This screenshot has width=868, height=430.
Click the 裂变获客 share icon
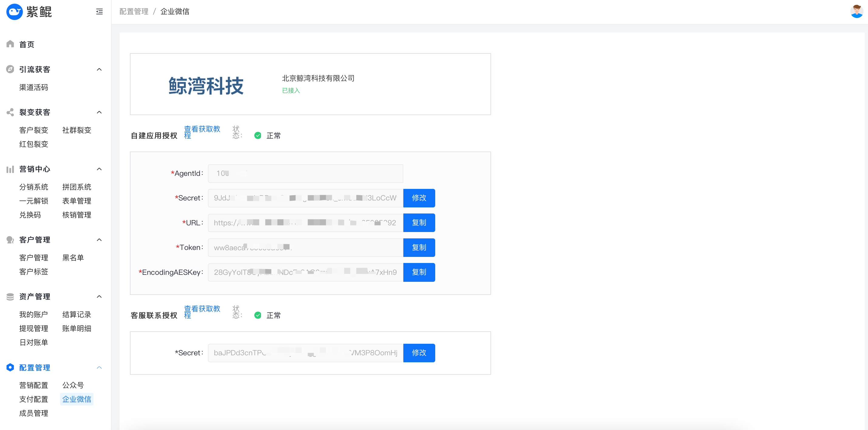pos(10,112)
